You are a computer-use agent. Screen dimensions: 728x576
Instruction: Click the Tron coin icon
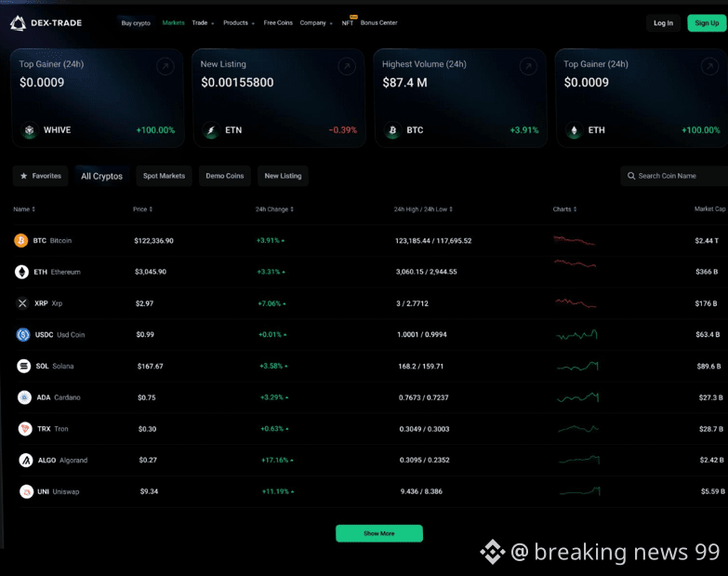(x=25, y=429)
